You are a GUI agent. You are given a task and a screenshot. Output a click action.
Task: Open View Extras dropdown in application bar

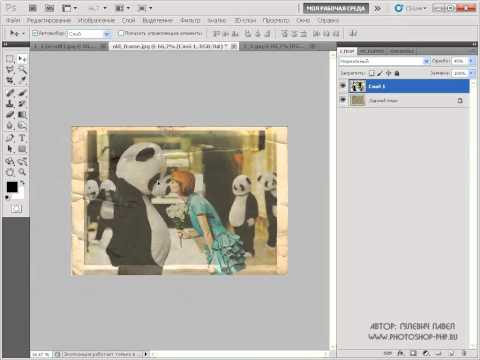pos(69,8)
